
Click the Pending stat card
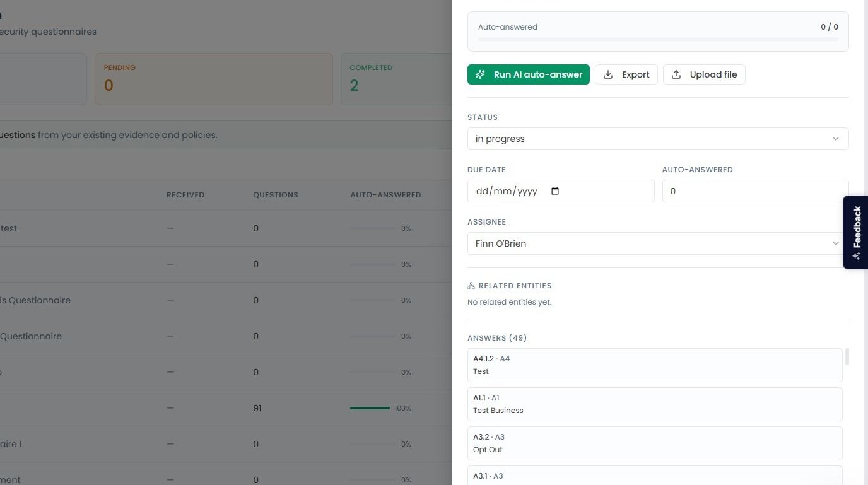[x=214, y=79]
